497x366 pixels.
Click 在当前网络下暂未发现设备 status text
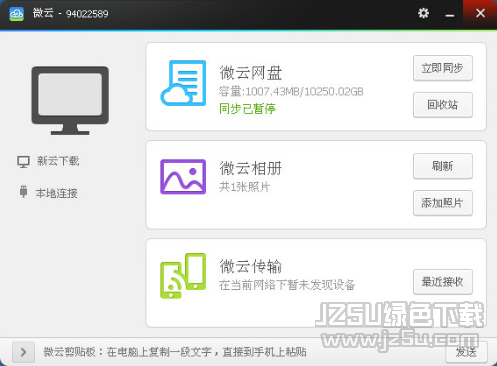[x=287, y=285]
